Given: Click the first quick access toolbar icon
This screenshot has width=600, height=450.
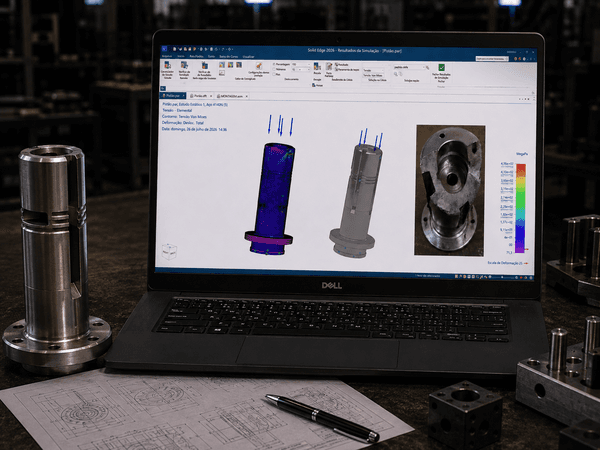Looking at the screenshot, I should click(174, 49).
